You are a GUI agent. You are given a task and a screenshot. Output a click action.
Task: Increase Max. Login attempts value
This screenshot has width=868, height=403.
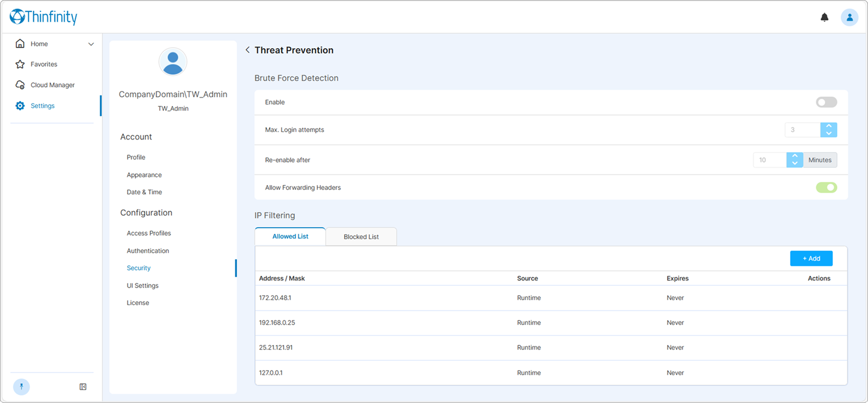tap(829, 126)
